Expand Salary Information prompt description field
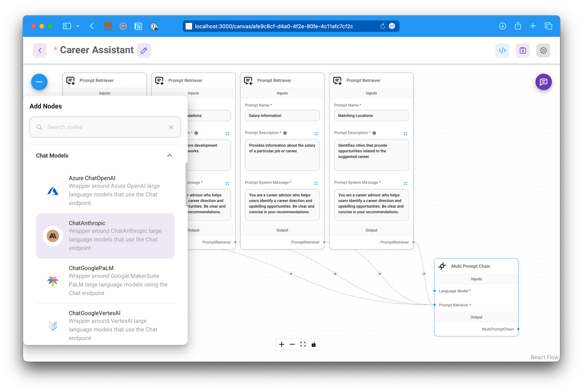 (x=316, y=134)
